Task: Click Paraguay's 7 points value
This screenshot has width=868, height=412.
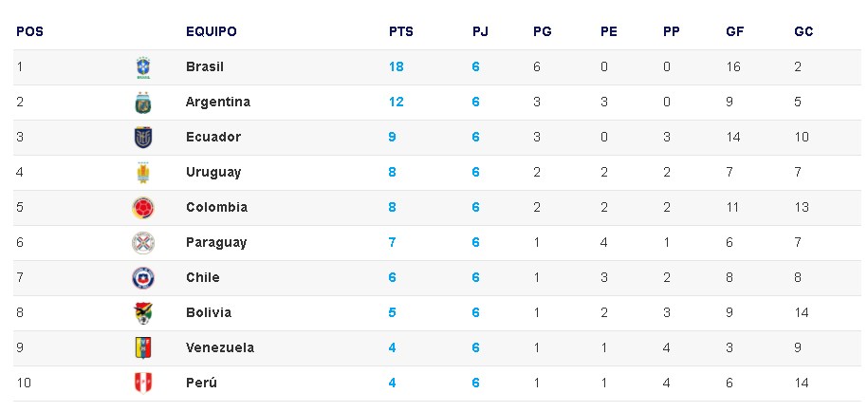Action: (392, 243)
